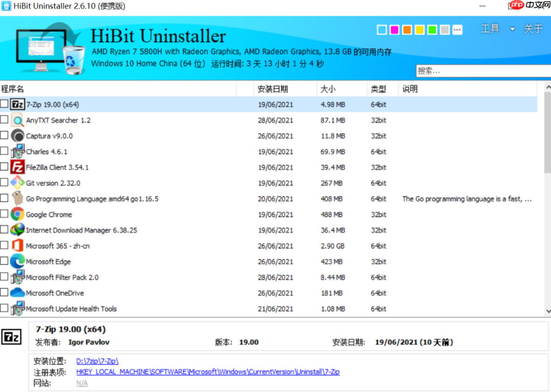Open the D:\7zip\7-Zip\ installation location link
This screenshot has height=392, width=551.
(x=97, y=360)
